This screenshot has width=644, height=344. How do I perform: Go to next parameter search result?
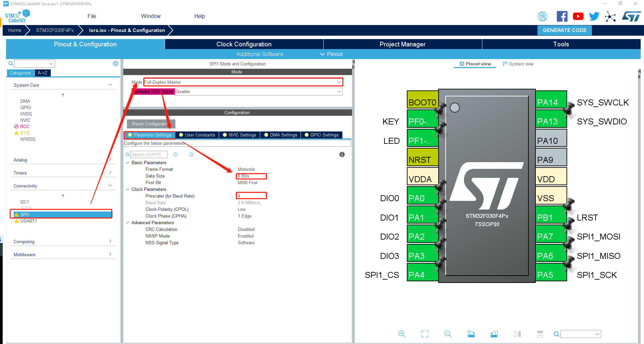point(191,154)
